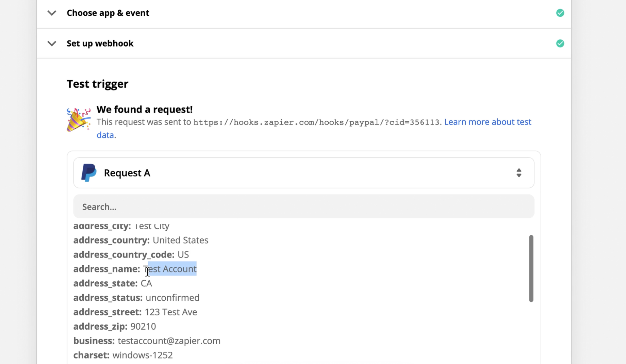This screenshot has width=626, height=364.
Task: Click the webhook URL hooks.zapier.com text
Action: [316, 122]
